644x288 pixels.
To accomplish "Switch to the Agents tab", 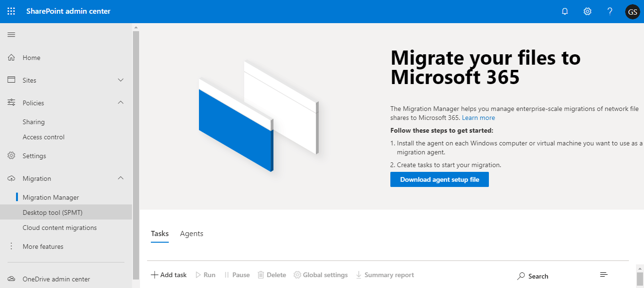I will [191, 234].
